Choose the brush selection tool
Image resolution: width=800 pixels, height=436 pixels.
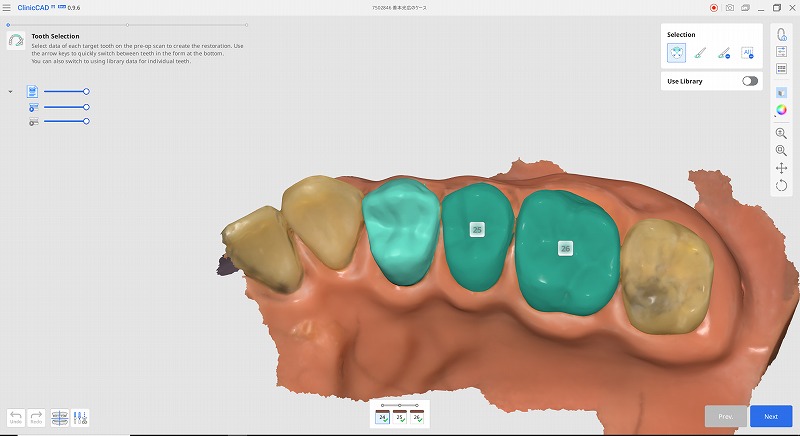(701, 55)
